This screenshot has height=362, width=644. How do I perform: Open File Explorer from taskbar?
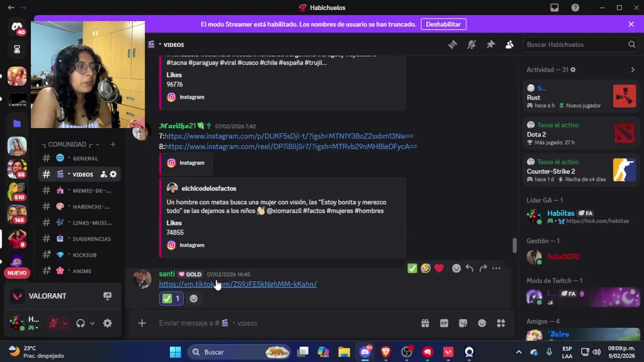click(344, 352)
